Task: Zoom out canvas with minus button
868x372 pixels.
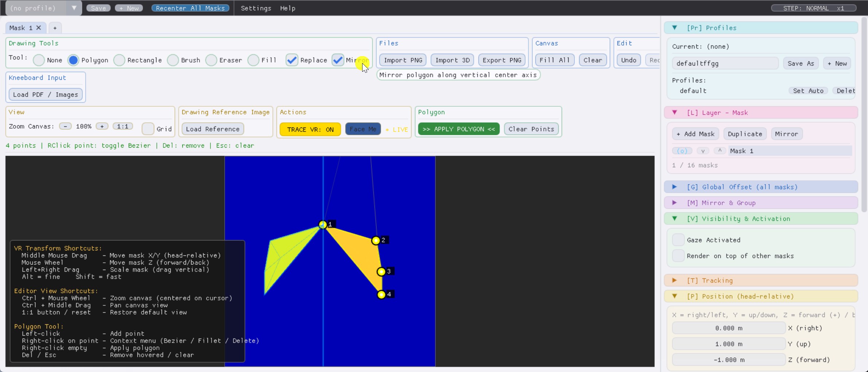Action: (x=65, y=126)
